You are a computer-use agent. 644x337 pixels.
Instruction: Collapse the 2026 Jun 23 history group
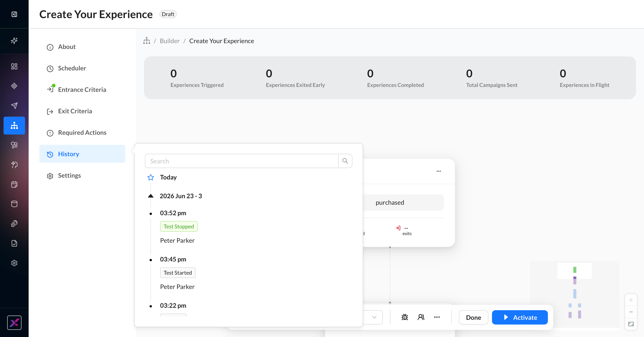click(x=151, y=196)
